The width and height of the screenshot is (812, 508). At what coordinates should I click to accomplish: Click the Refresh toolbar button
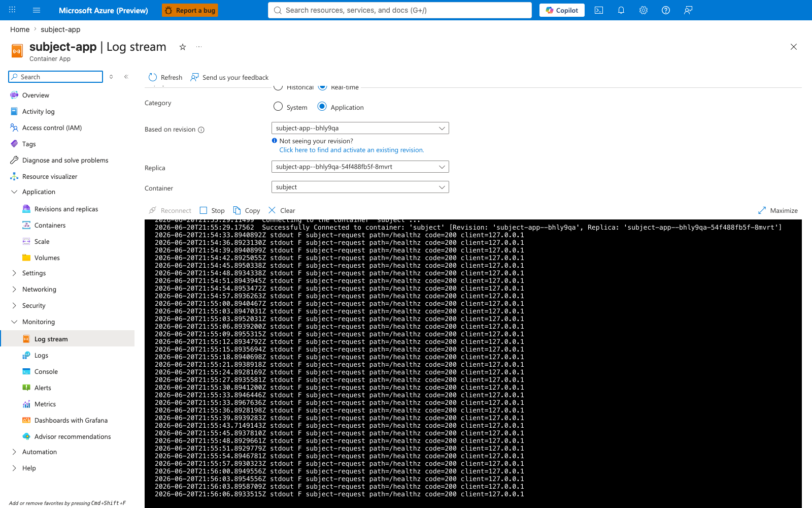165,77
